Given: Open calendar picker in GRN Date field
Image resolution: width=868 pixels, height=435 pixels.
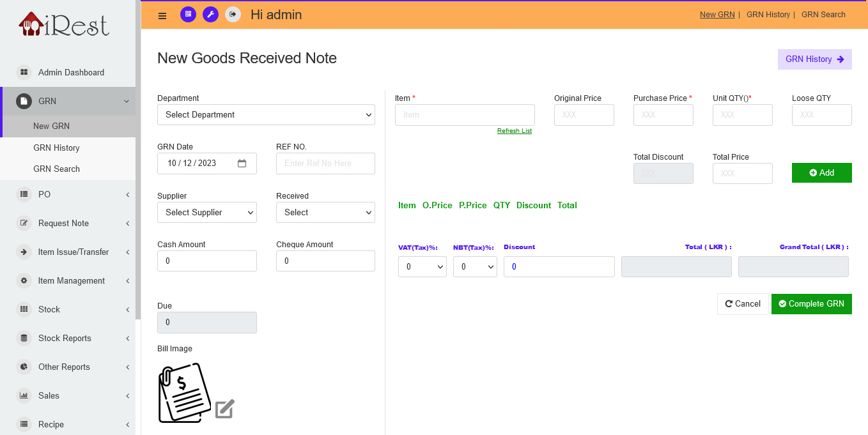Looking at the screenshot, I should (242, 164).
